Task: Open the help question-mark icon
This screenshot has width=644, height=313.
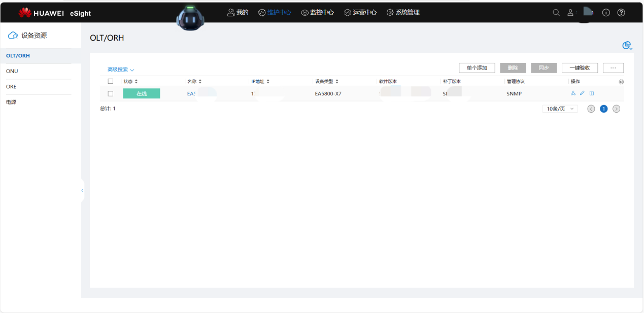Action: tap(621, 12)
